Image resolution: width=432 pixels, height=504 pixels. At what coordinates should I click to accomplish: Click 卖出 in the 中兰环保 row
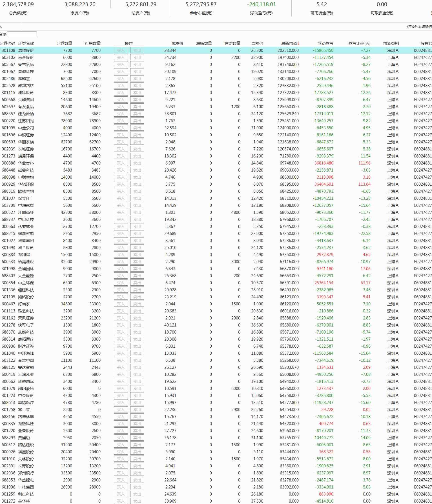click(x=137, y=283)
